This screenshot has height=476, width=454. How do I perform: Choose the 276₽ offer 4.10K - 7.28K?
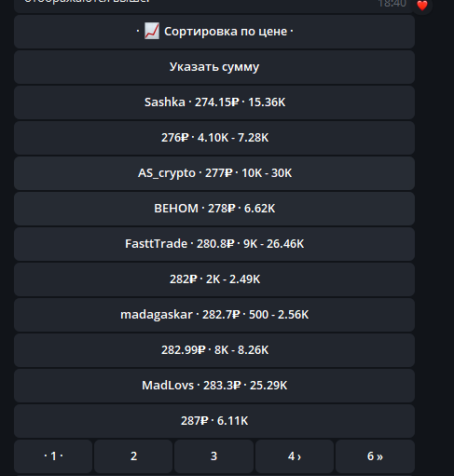click(214, 138)
